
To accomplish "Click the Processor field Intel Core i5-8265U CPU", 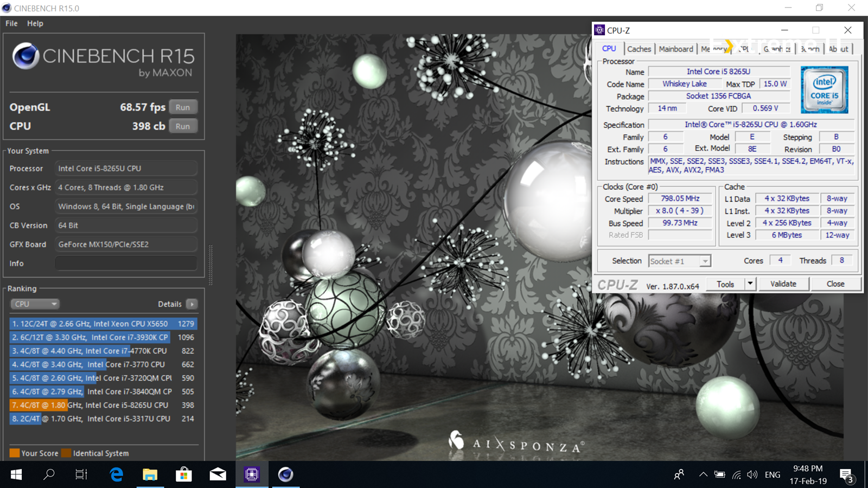I will click(126, 169).
